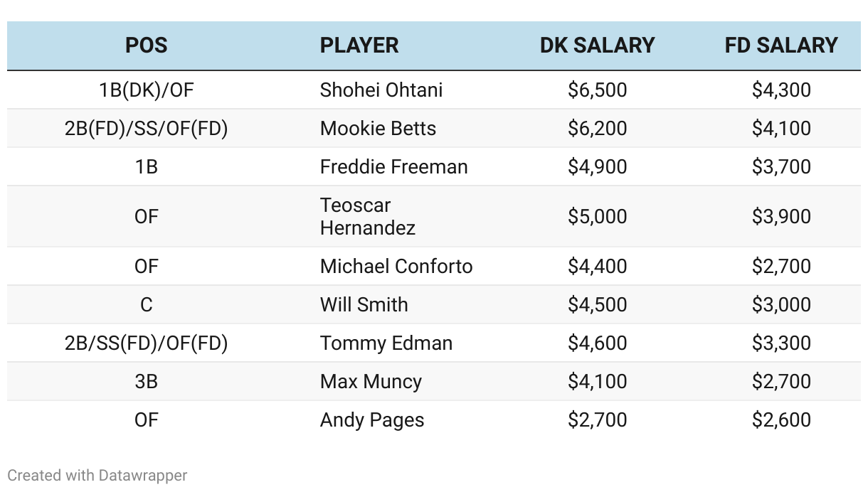Select Andy Pages player name
Screen dimensions: 868x492
pyautogui.click(x=372, y=420)
